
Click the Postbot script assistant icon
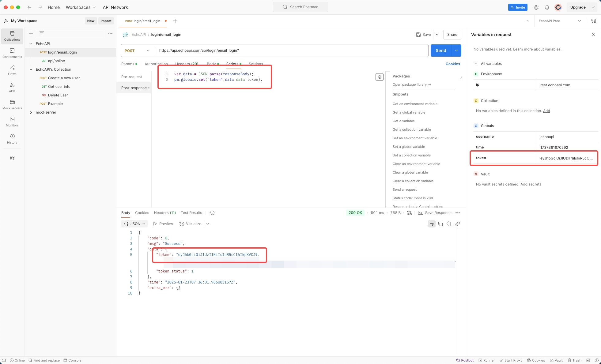380,77
